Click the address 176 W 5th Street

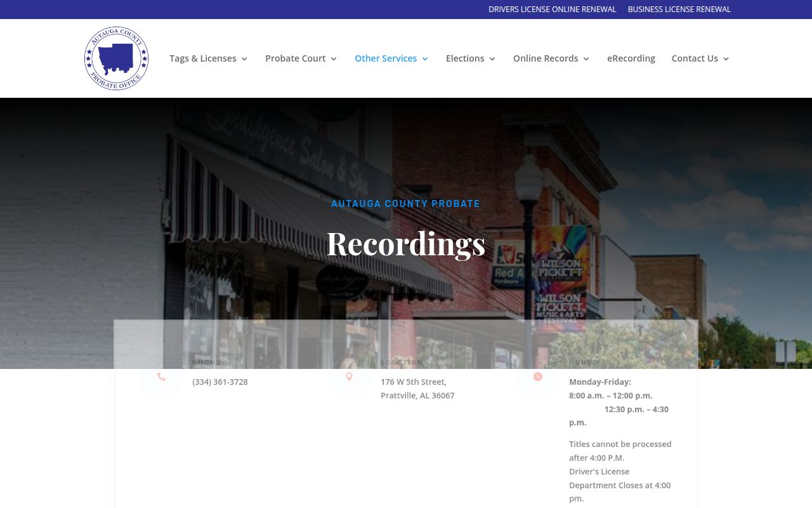[414, 382]
